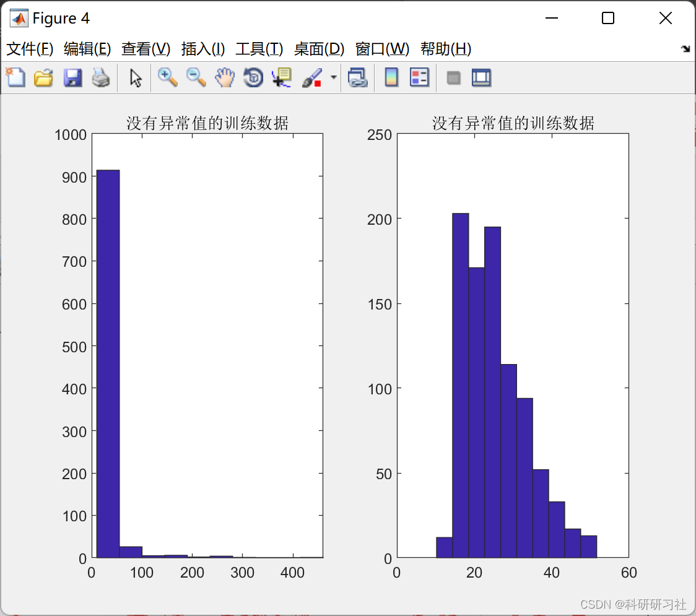Click the 1000 label on left y-axis

(x=70, y=135)
